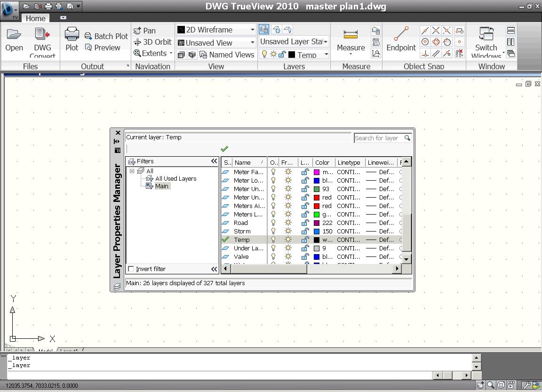542x392 pixels.
Task: Click the Tile Vertically window icon
Action: (510, 41)
